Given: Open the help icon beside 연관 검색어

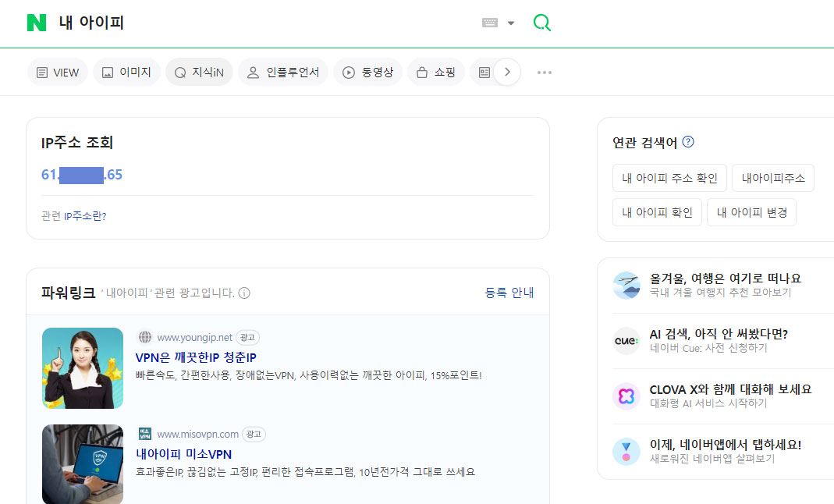Looking at the screenshot, I should pos(687,140).
